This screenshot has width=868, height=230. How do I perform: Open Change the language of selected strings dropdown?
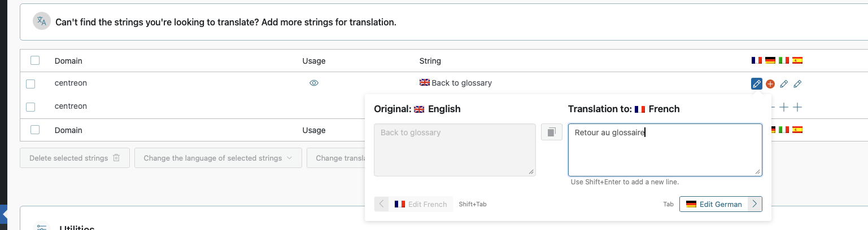pyautogui.click(x=218, y=158)
